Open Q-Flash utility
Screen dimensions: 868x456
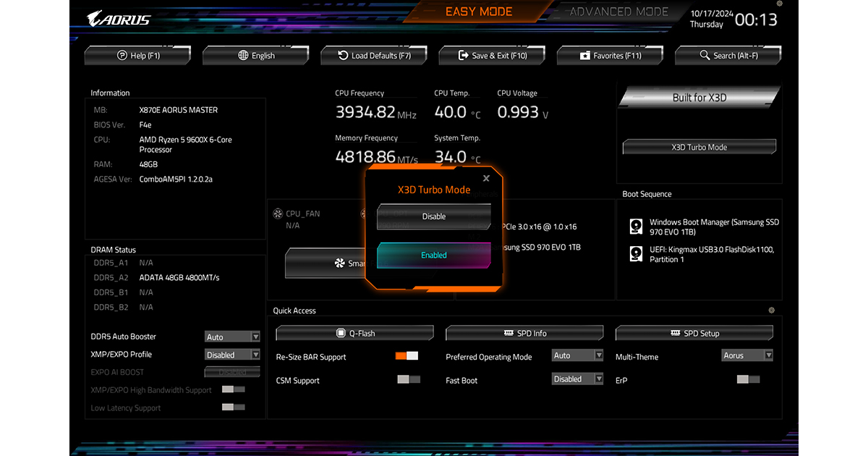[x=354, y=333]
